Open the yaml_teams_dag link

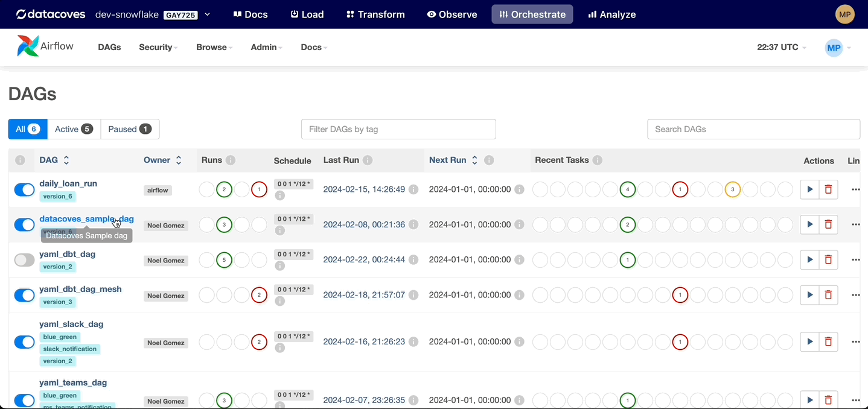click(x=73, y=382)
